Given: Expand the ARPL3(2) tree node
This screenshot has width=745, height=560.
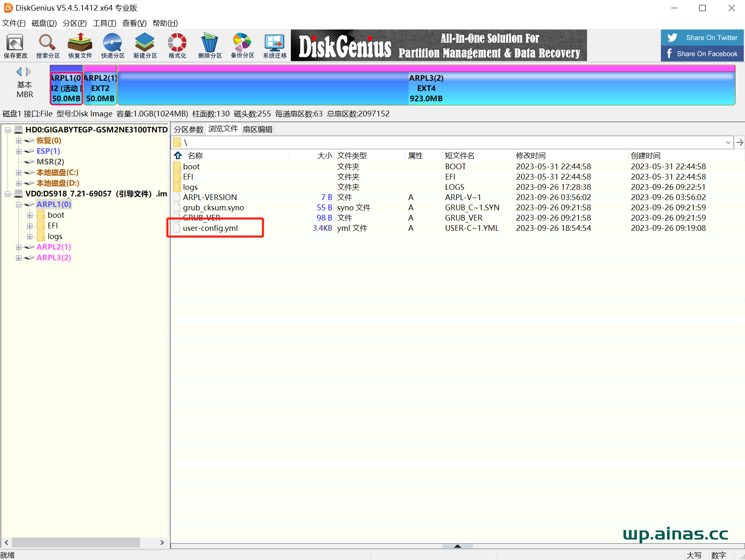Looking at the screenshot, I should point(18,258).
